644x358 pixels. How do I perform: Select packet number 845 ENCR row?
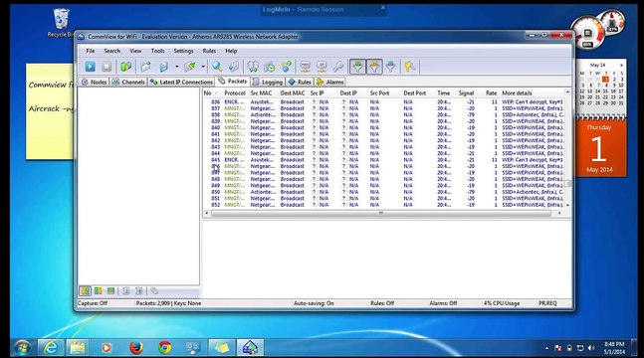click(x=383, y=160)
